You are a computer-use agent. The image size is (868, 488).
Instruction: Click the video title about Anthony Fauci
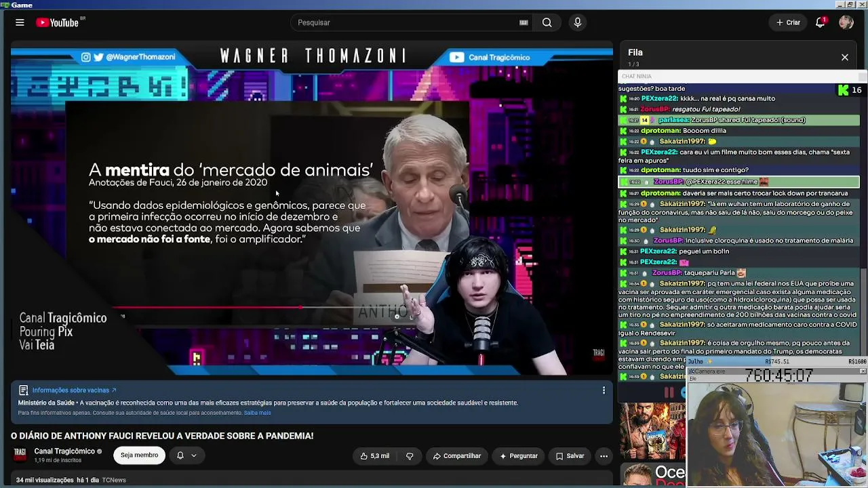tap(162, 436)
